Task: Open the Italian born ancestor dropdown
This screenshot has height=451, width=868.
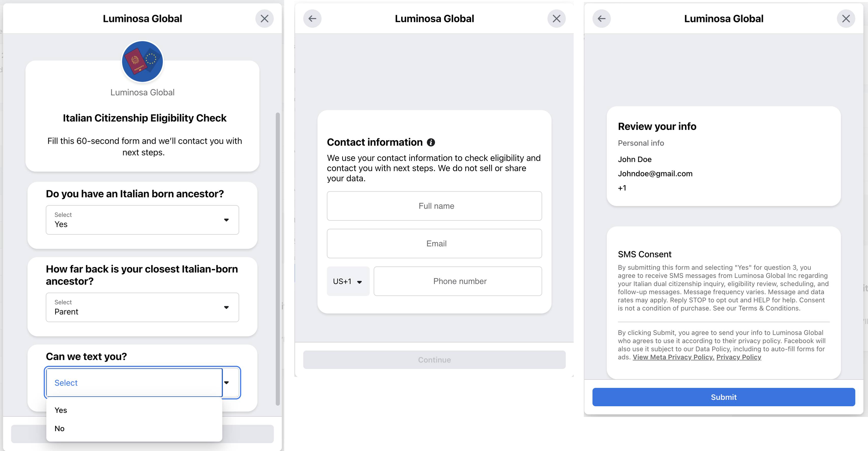Action: pyautogui.click(x=142, y=220)
